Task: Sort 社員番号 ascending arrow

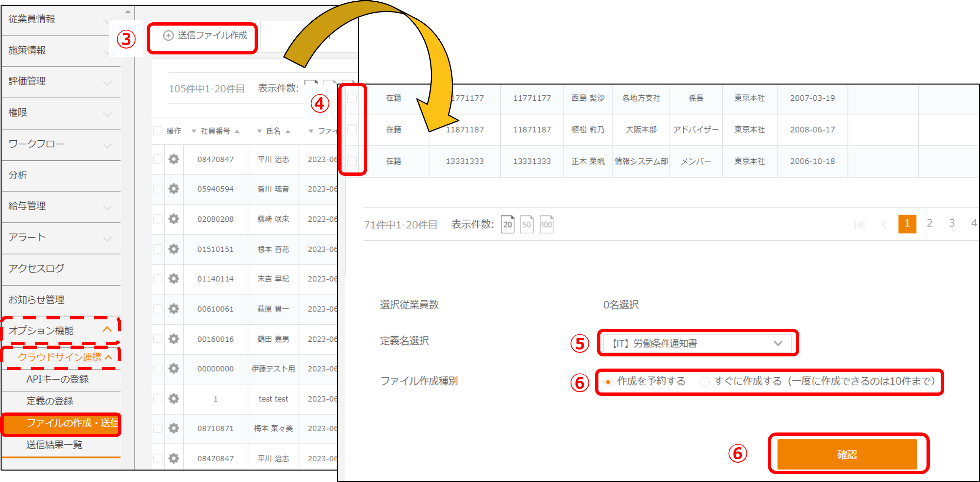Action: pyautogui.click(x=237, y=131)
